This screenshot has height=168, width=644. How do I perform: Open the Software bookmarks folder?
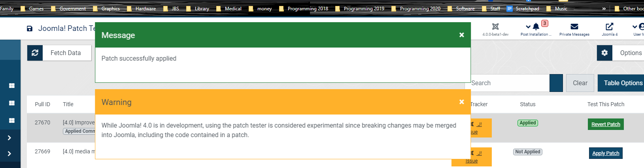click(x=461, y=8)
